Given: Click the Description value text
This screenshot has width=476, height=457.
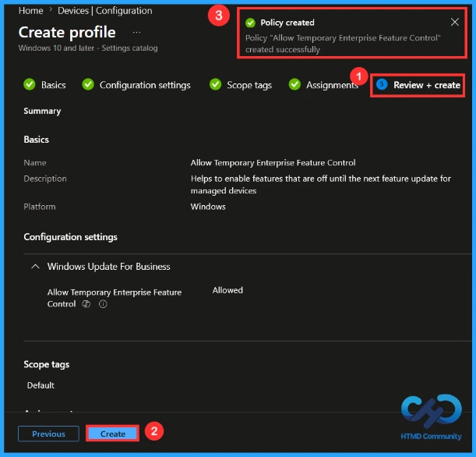Looking at the screenshot, I should [320, 185].
